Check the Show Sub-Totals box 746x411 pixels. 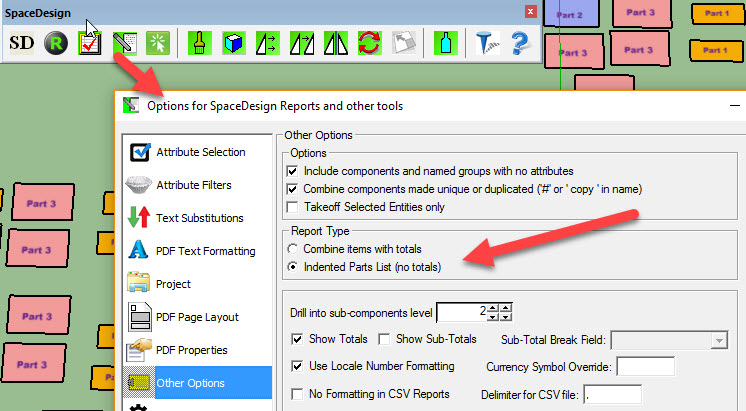tap(385, 340)
